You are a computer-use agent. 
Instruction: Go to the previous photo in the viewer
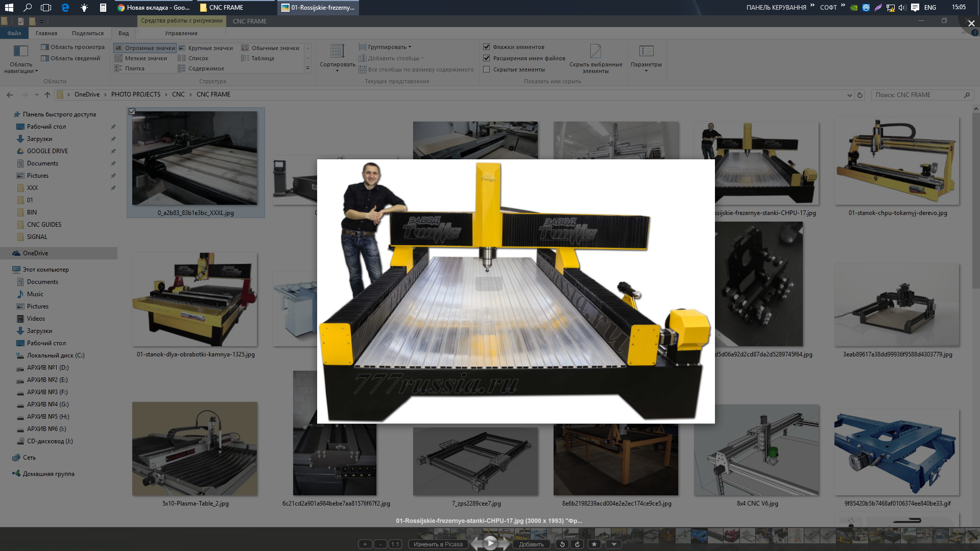(x=476, y=543)
